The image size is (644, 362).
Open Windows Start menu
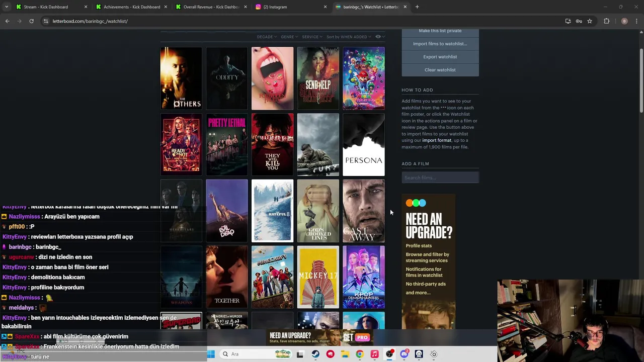211,354
